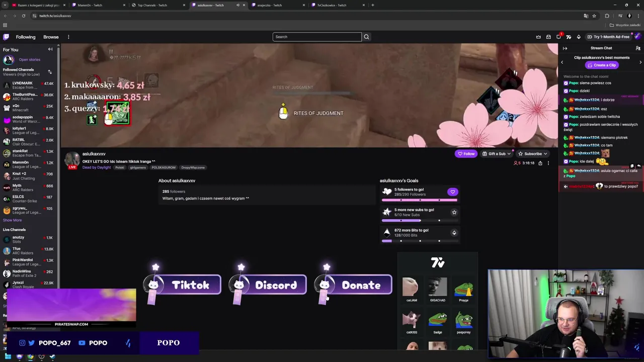
Task: Share the stream with share icon
Action: (x=540, y=163)
